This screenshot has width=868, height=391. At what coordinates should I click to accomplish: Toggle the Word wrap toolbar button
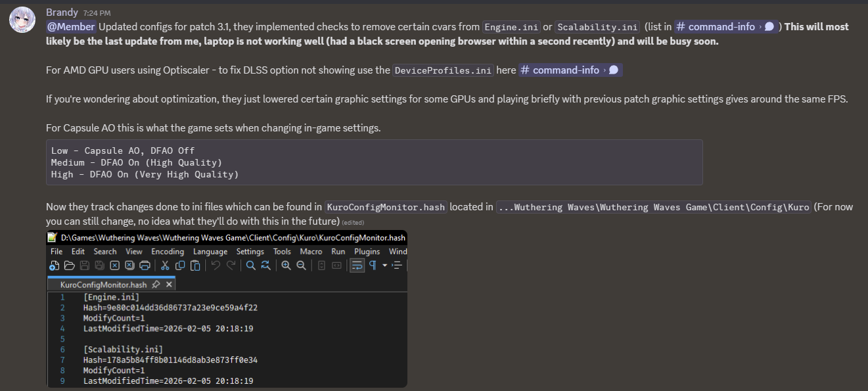[x=357, y=265]
